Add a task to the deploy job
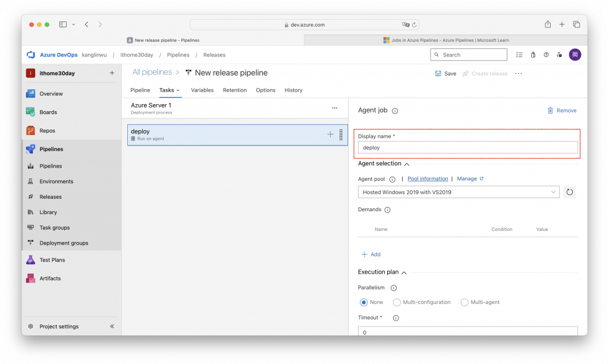609x364 pixels. [330, 134]
